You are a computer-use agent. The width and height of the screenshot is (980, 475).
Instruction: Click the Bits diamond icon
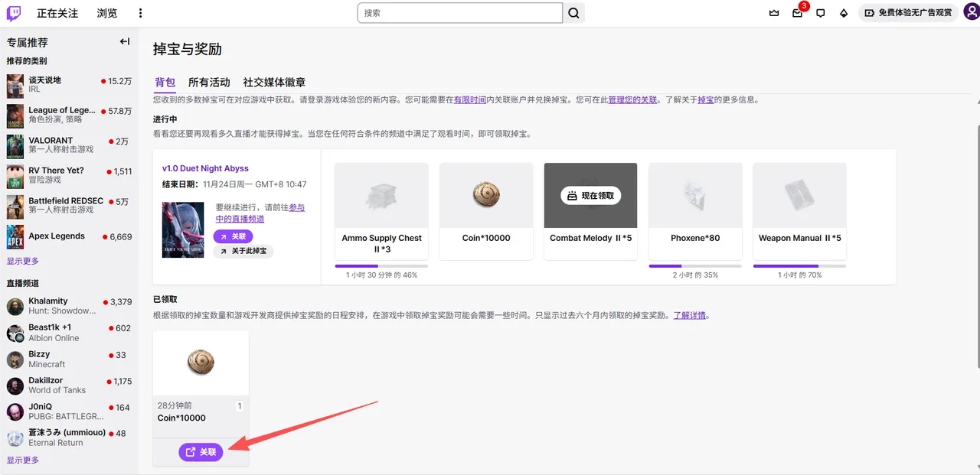(x=844, y=13)
